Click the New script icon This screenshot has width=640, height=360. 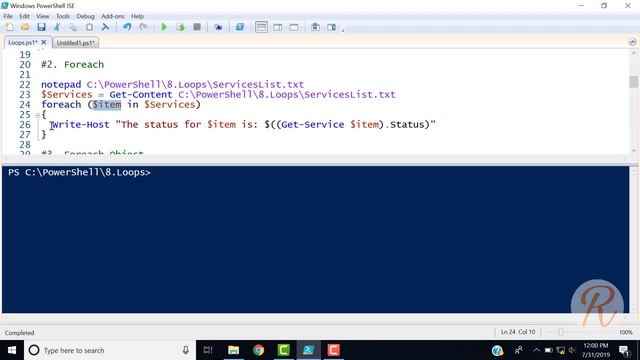click(x=9, y=27)
